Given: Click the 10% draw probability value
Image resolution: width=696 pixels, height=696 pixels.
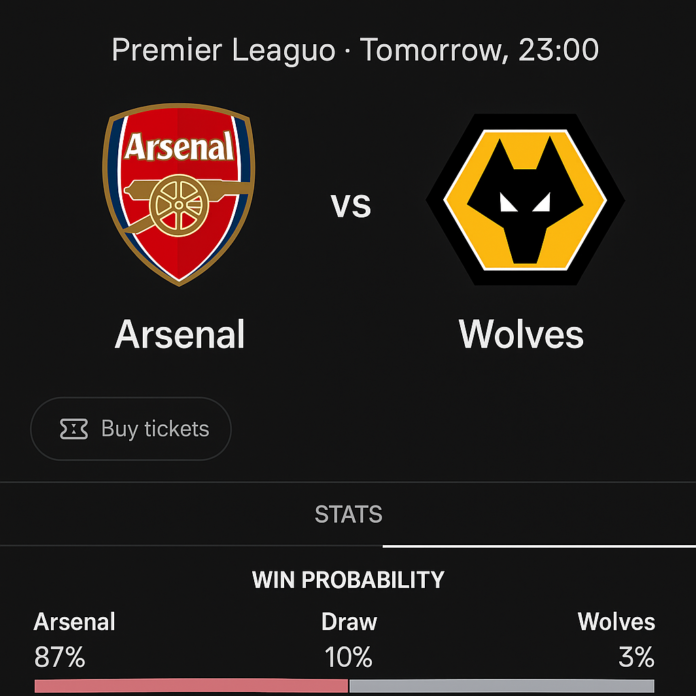Looking at the screenshot, I should 349,657.
